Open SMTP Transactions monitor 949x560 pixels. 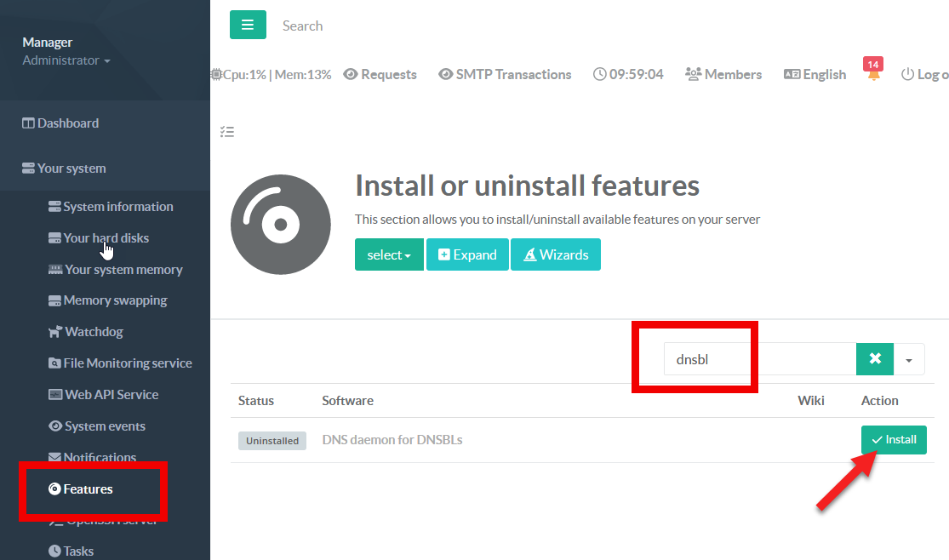(505, 75)
